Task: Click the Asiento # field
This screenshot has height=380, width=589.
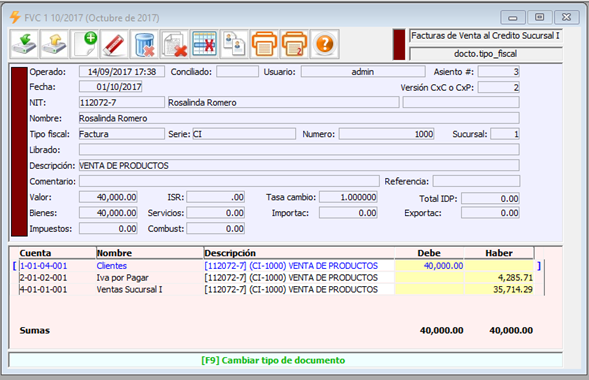Action: point(498,72)
